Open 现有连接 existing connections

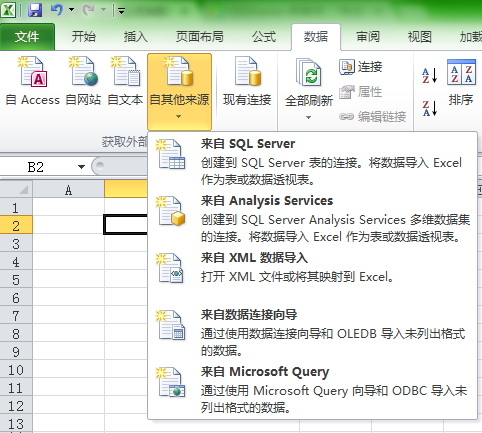click(x=247, y=81)
